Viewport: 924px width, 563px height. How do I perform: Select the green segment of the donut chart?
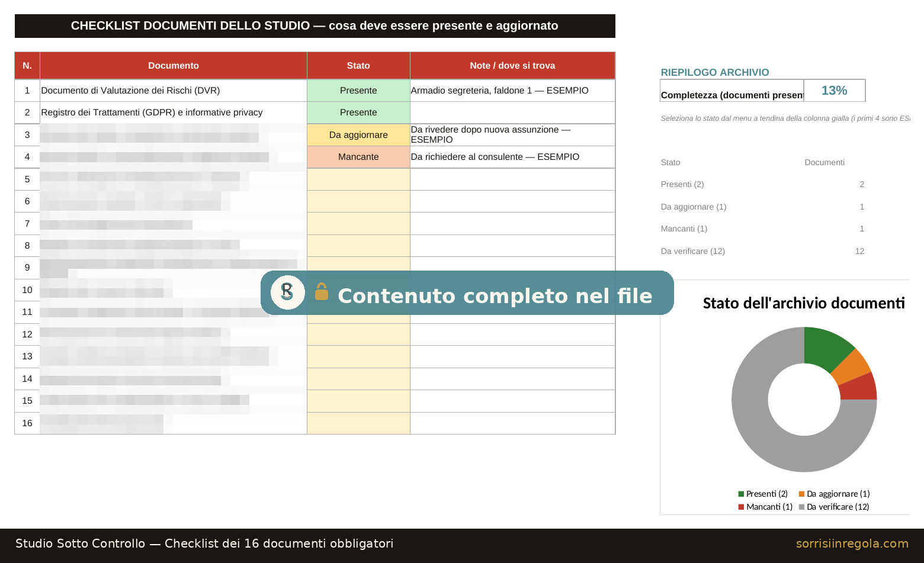(826, 349)
